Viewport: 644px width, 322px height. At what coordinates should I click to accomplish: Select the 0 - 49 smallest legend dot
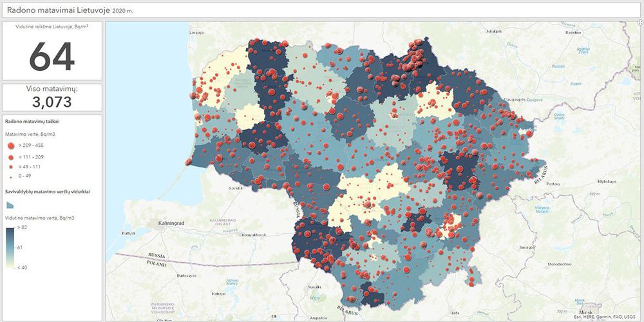tap(11, 175)
